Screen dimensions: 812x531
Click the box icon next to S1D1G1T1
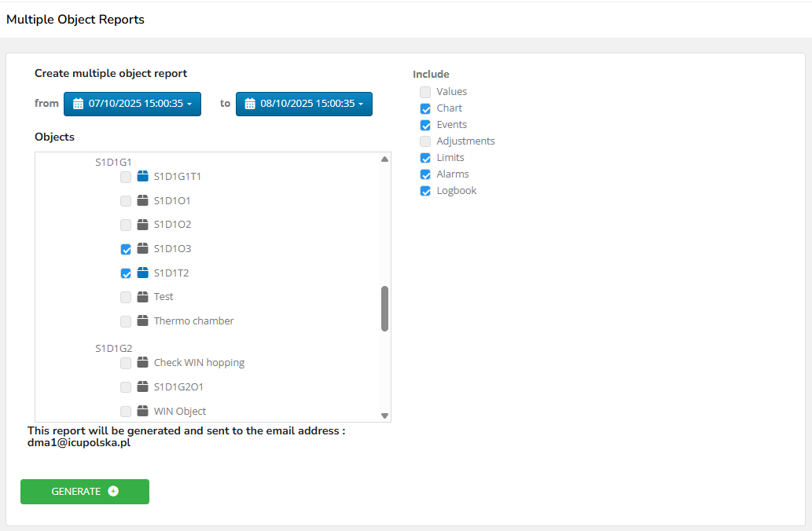tap(142, 177)
